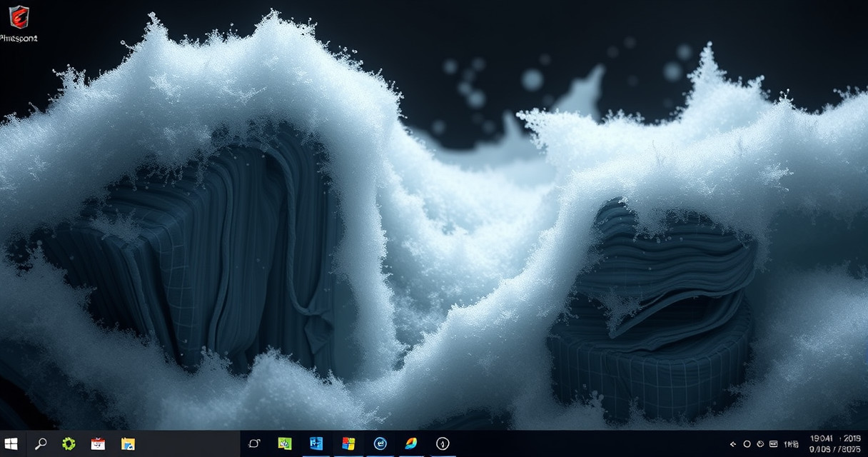Expand the hidden system tray icons arrow
The image size is (868, 457).
(x=732, y=444)
